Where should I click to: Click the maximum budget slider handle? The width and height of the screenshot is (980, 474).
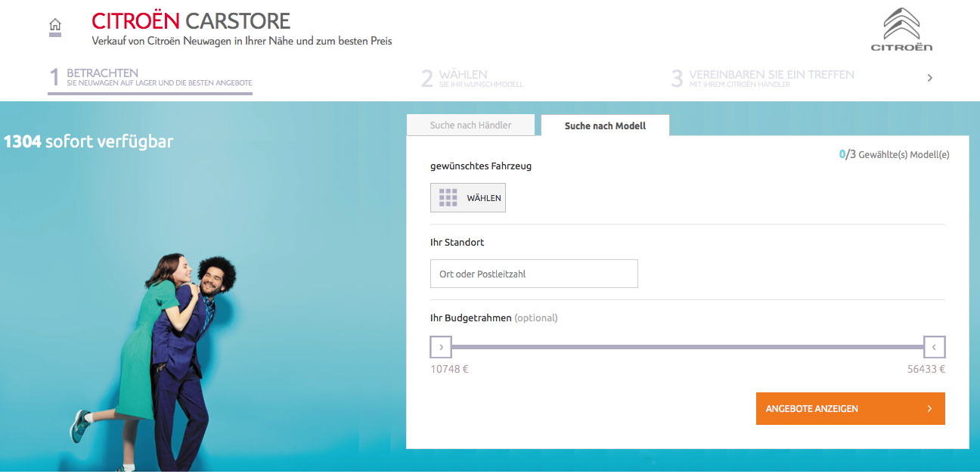tap(935, 347)
